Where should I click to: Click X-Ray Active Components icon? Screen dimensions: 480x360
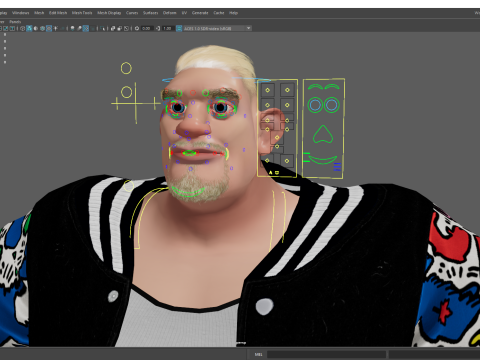(x=120, y=28)
